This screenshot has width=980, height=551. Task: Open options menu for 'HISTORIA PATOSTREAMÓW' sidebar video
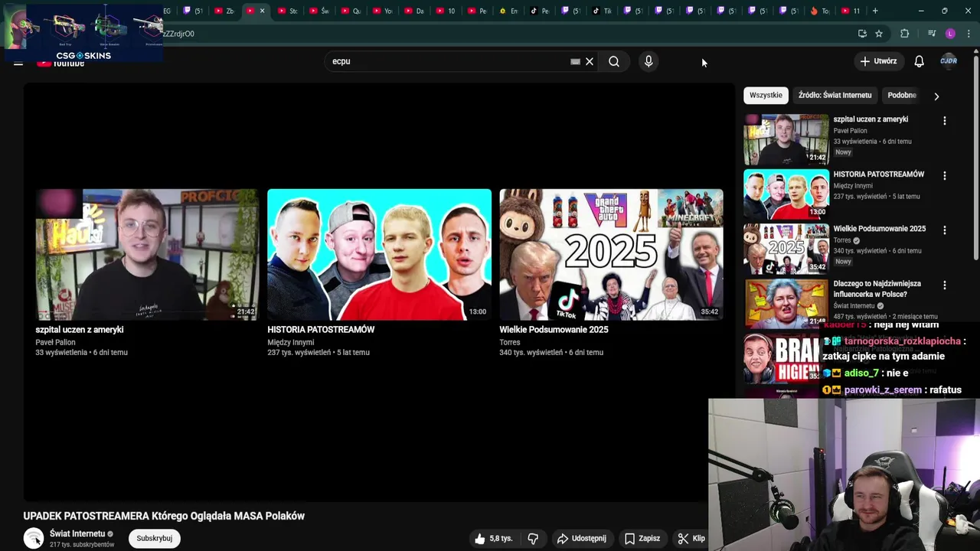click(x=944, y=175)
